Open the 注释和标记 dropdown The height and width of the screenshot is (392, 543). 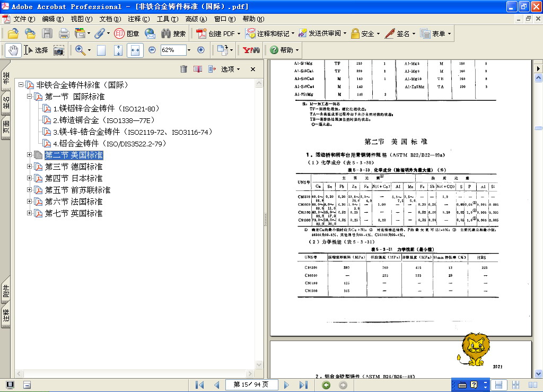click(293, 33)
